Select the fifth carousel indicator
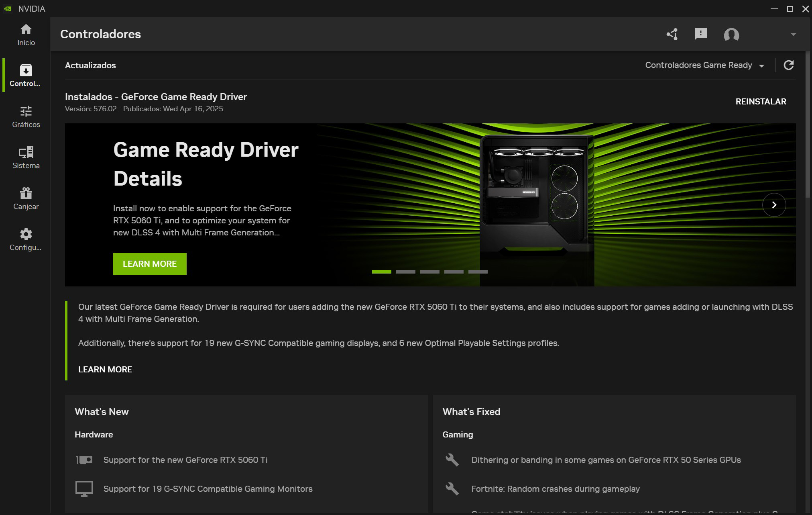The width and height of the screenshot is (812, 515). (478, 272)
